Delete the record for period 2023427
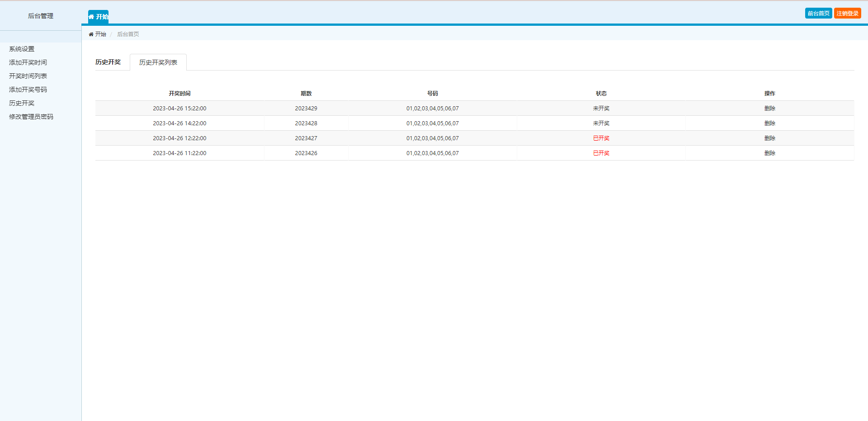This screenshot has width=868, height=421. pos(769,138)
